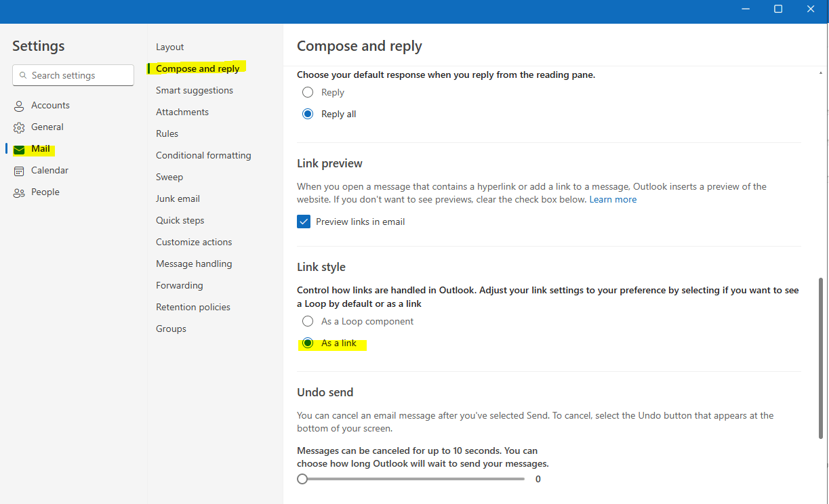The height and width of the screenshot is (504, 829).
Task: Open Quick steps settings
Action: tap(180, 220)
